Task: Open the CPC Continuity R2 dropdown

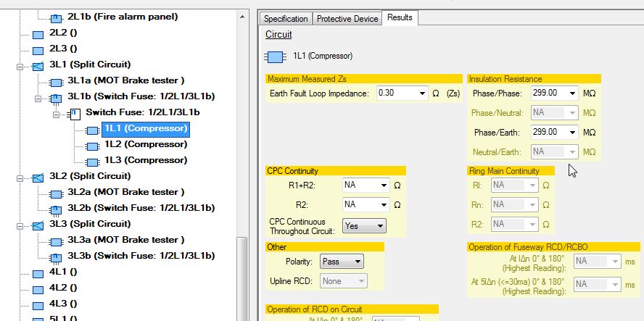Action: 384,205
